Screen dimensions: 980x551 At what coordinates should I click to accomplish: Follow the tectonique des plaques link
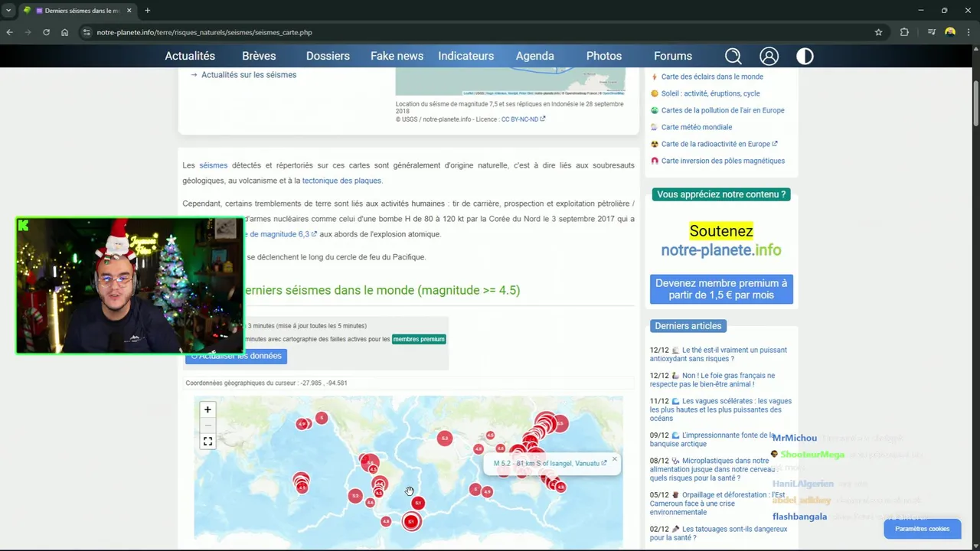pos(341,181)
